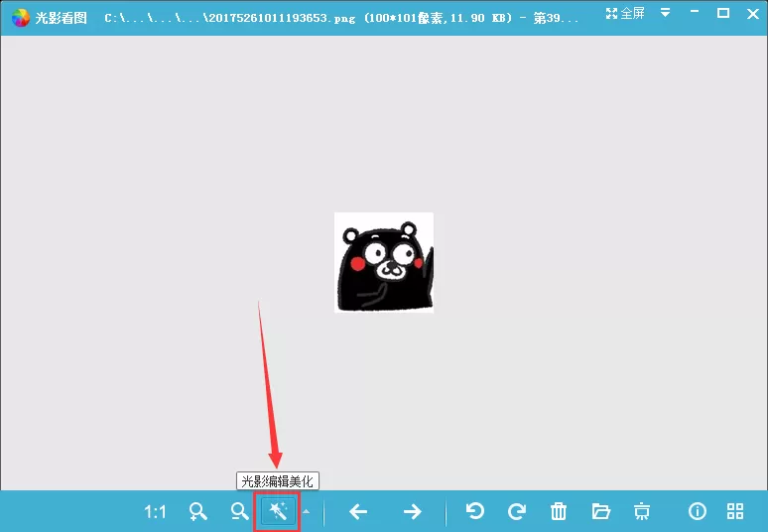The width and height of the screenshot is (768, 532).
Task: Click the 光影看图 colorful app logo
Action: (21, 18)
